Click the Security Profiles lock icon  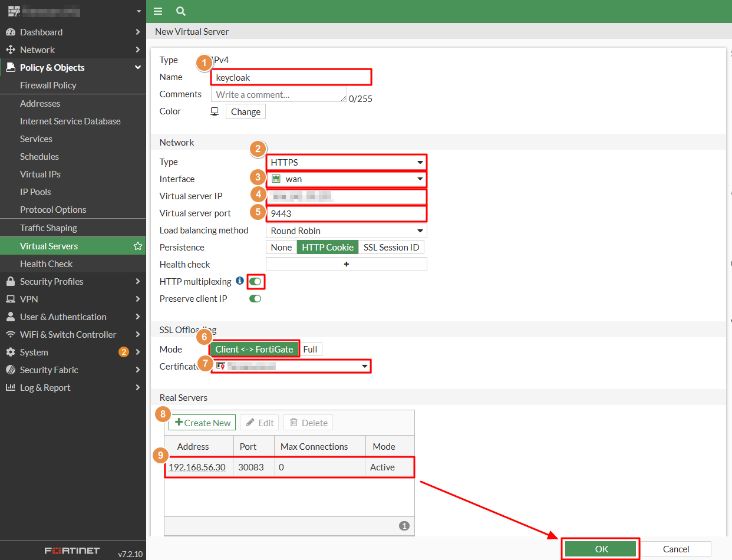tap(10, 281)
